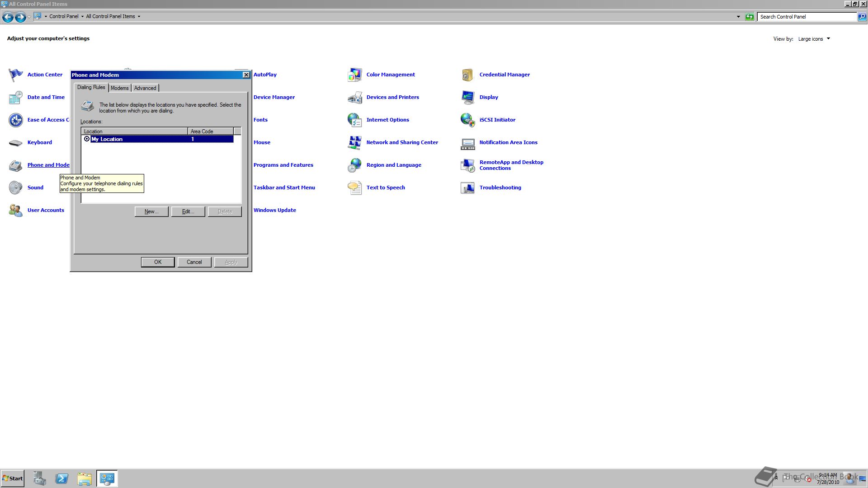
Task: Open the Windows Update link
Action: click(x=275, y=210)
